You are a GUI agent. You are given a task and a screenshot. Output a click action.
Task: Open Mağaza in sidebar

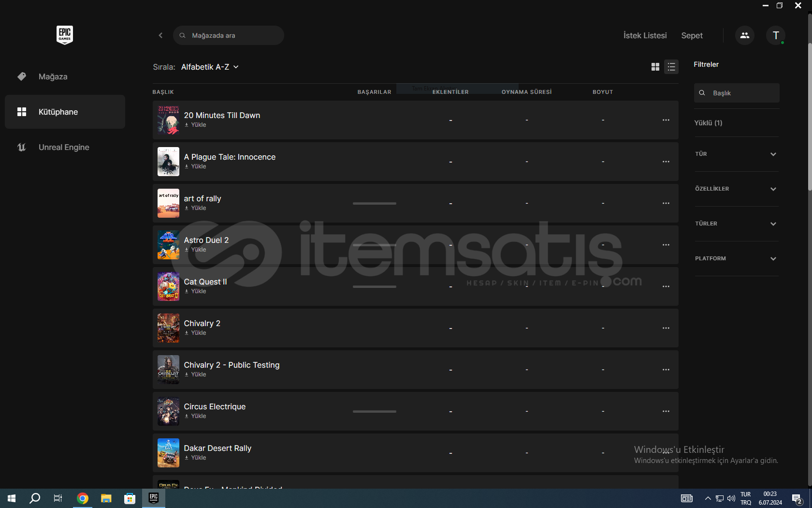[65, 76]
